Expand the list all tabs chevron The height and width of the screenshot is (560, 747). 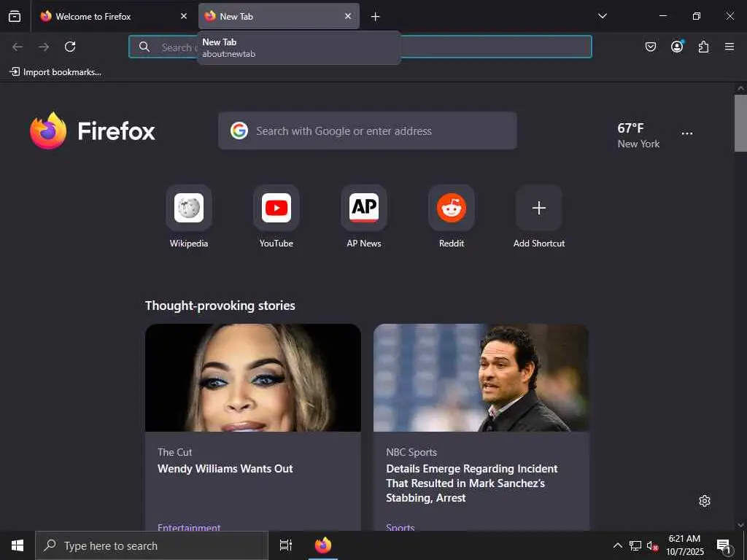coord(602,16)
